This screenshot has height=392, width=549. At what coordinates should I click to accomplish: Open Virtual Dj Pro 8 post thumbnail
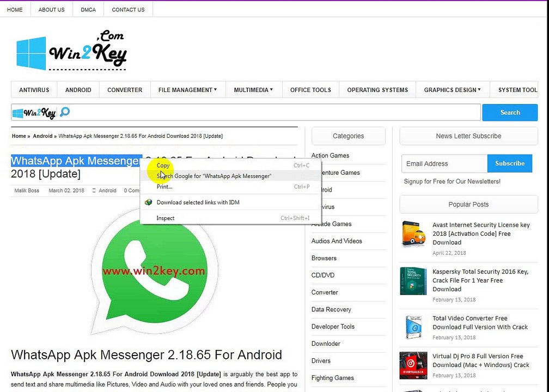tap(413, 366)
